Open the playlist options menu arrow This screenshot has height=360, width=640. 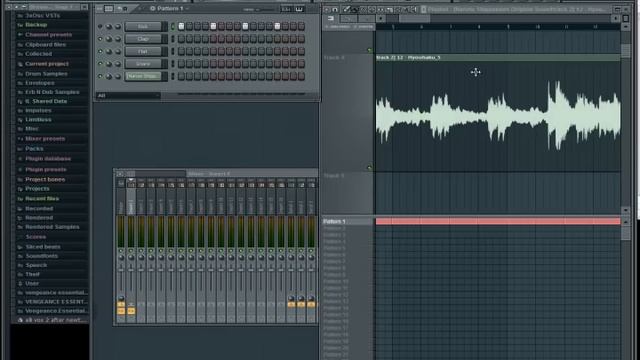point(327,9)
